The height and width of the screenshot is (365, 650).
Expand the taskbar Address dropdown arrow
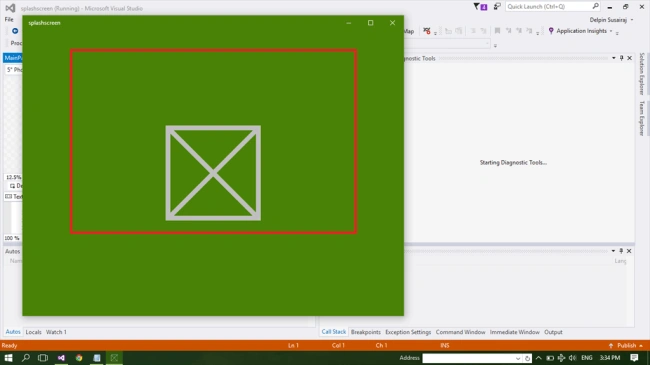518,358
